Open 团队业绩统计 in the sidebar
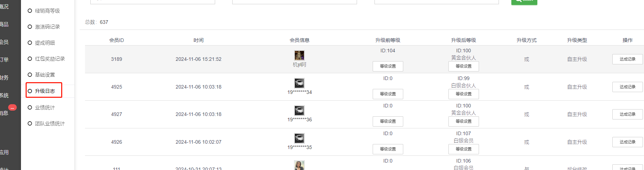Viewport: 644px width, 170px height. (x=50, y=123)
